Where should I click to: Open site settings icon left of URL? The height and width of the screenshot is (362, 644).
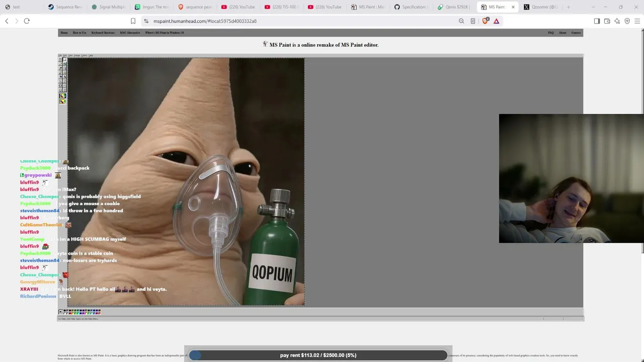coord(146,21)
